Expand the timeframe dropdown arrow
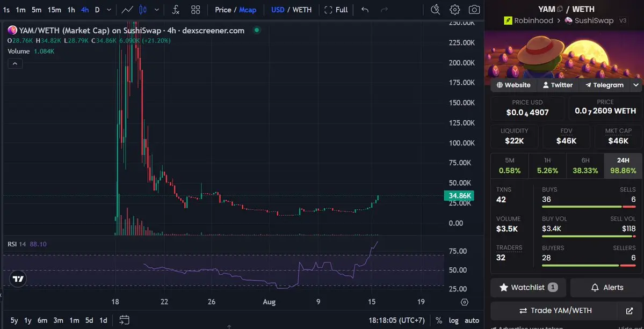 (109, 10)
